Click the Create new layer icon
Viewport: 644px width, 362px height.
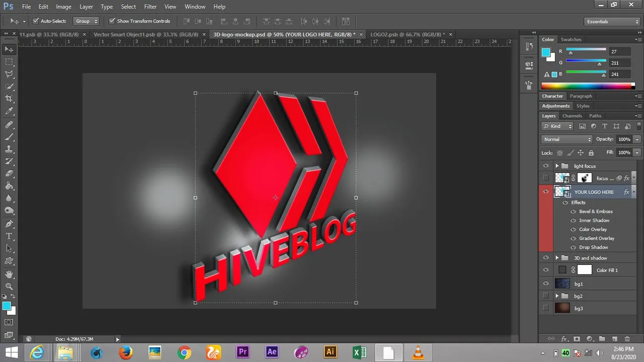[x=614, y=339]
